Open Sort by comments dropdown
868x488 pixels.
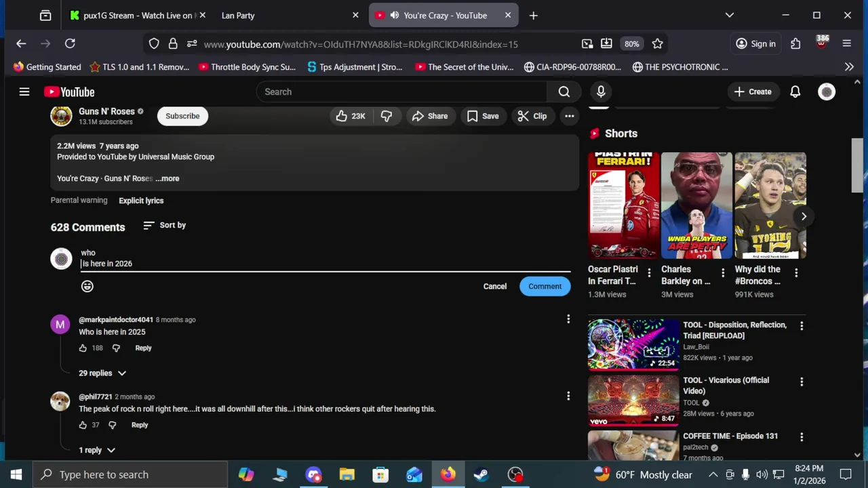click(165, 225)
